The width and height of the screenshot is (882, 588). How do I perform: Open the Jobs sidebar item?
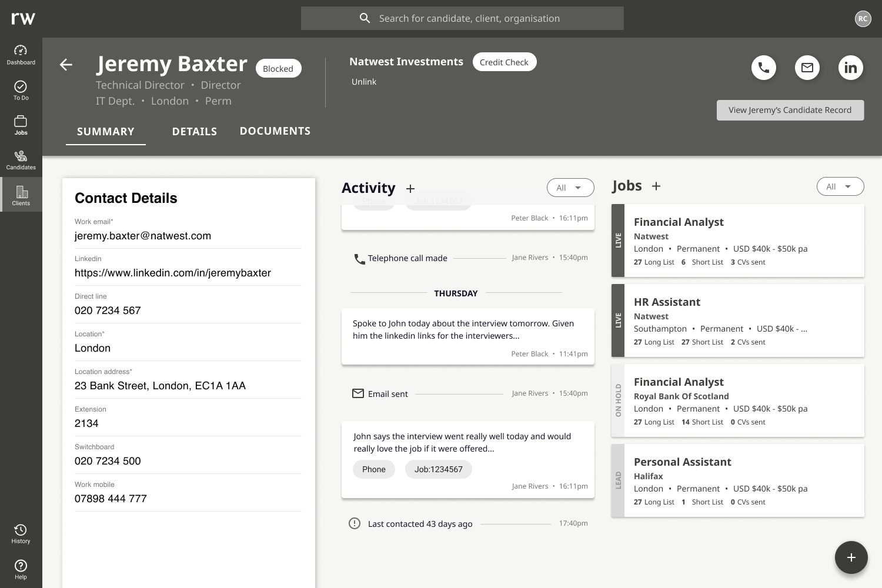pyautogui.click(x=21, y=125)
